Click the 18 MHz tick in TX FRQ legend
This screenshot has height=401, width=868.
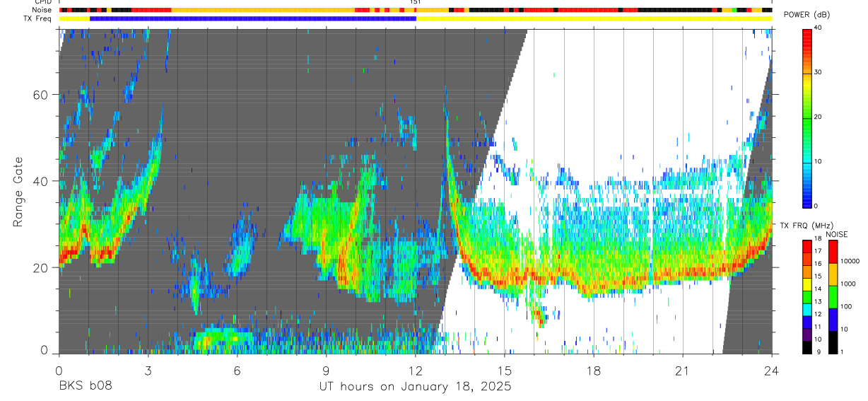pos(818,239)
